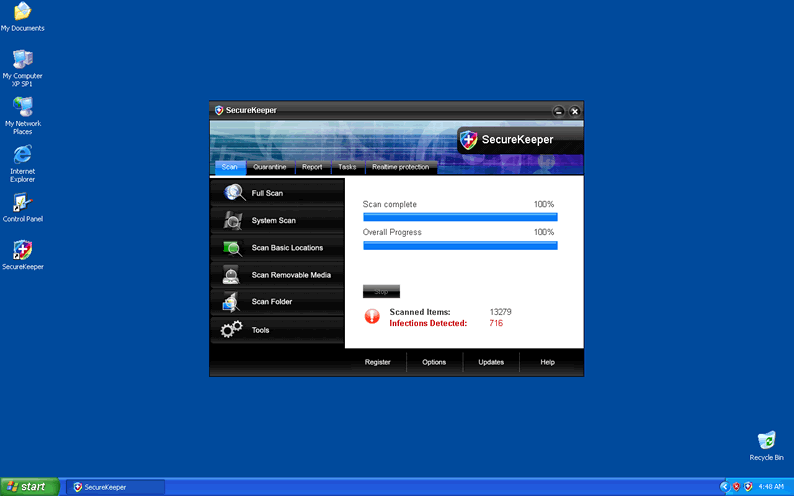Select the System Scan icon

pos(233,220)
